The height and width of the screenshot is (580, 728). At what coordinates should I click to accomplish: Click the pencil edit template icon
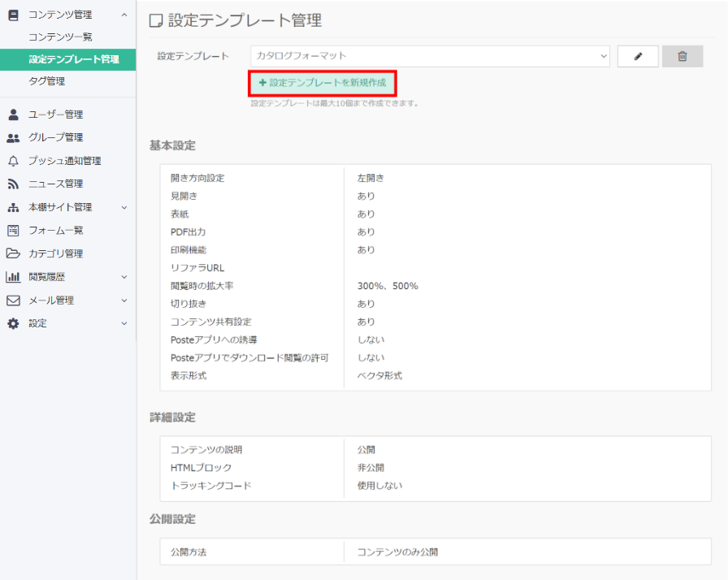[638, 56]
